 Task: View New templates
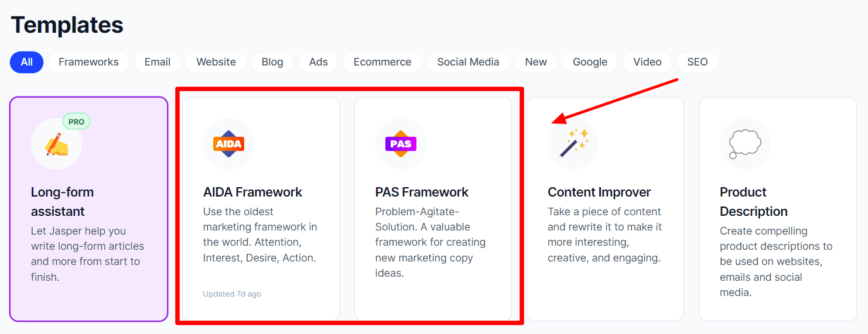[536, 62]
